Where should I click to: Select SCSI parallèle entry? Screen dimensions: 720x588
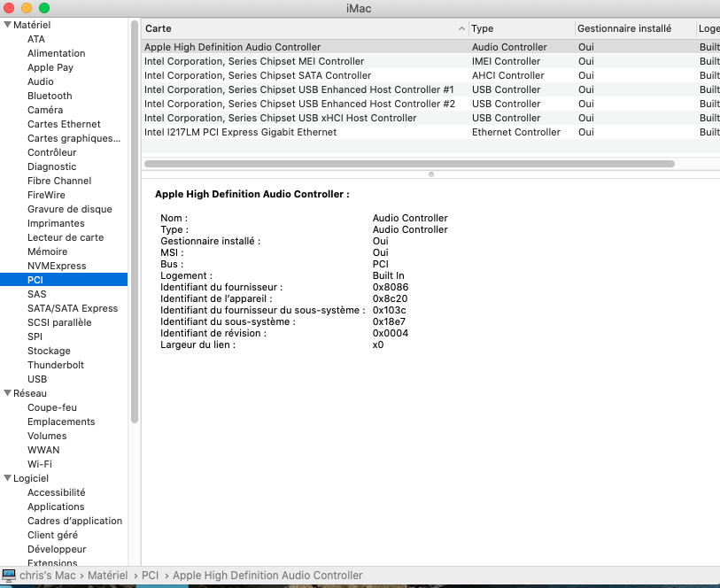(59, 322)
